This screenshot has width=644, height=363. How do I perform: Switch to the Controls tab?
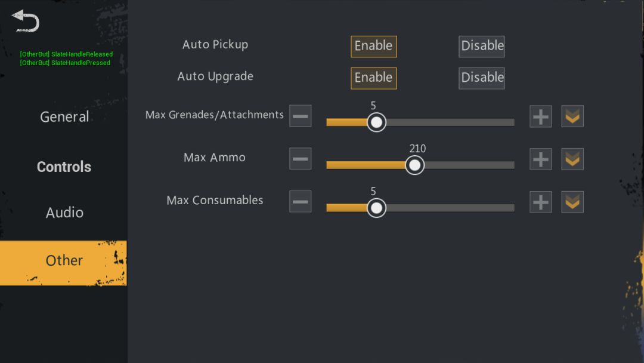click(x=64, y=167)
